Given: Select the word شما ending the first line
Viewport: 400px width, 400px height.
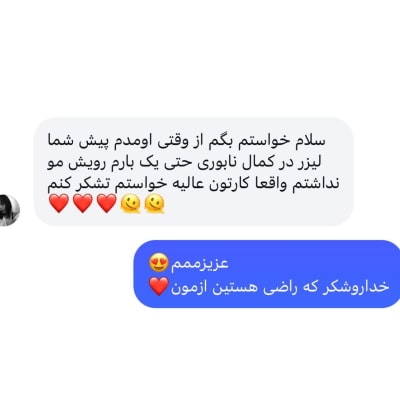Looking at the screenshot, I should pos(60,141).
